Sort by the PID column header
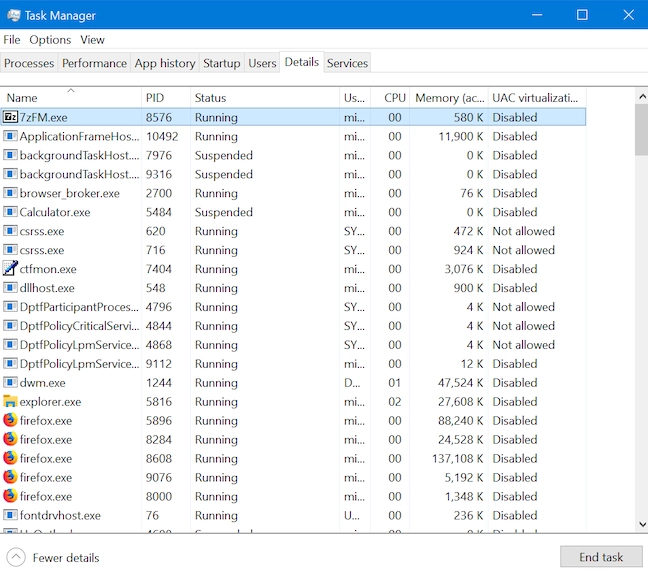 (166, 98)
